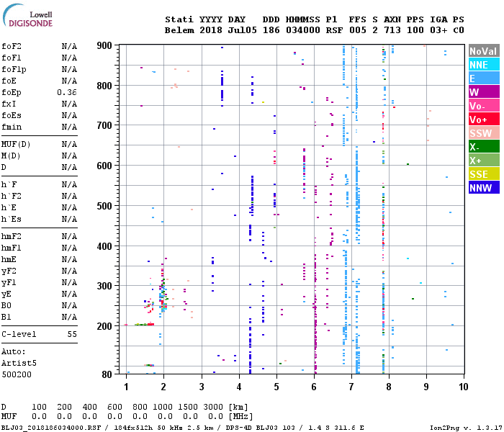Click the 500200 version number
The height and width of the screenshot is (432, 504).
[x=17, y=374]
